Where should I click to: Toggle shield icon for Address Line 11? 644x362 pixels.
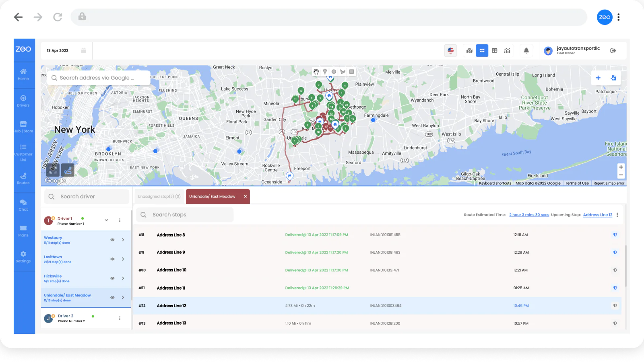pos(615,288)
